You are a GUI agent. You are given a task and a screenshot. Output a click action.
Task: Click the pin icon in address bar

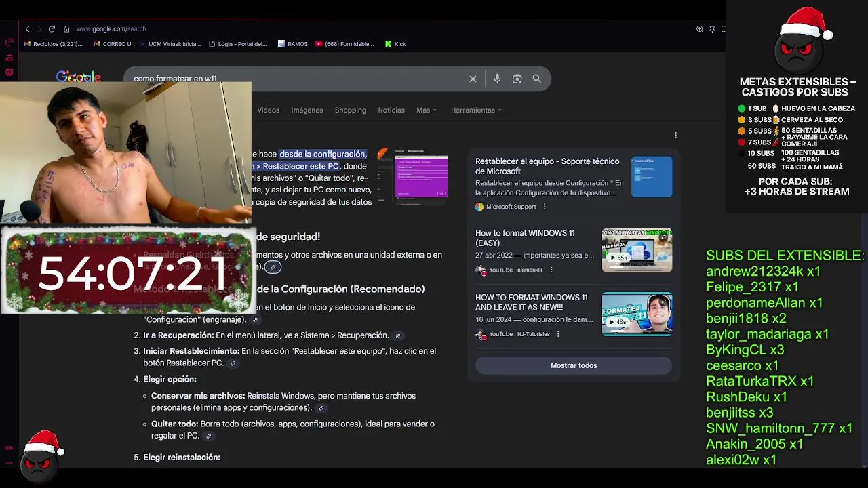click(712, 29)
